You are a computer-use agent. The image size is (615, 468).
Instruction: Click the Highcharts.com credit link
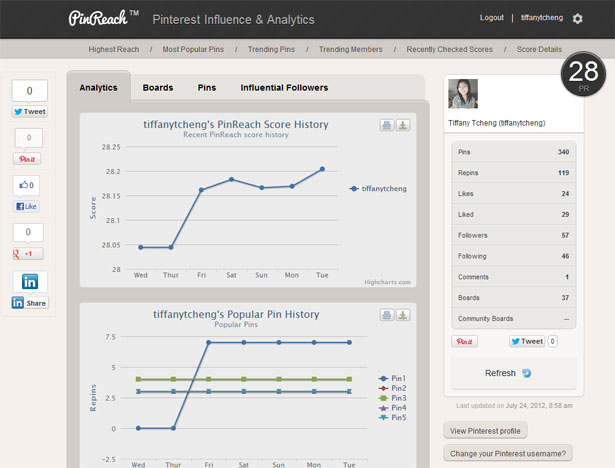387,282
